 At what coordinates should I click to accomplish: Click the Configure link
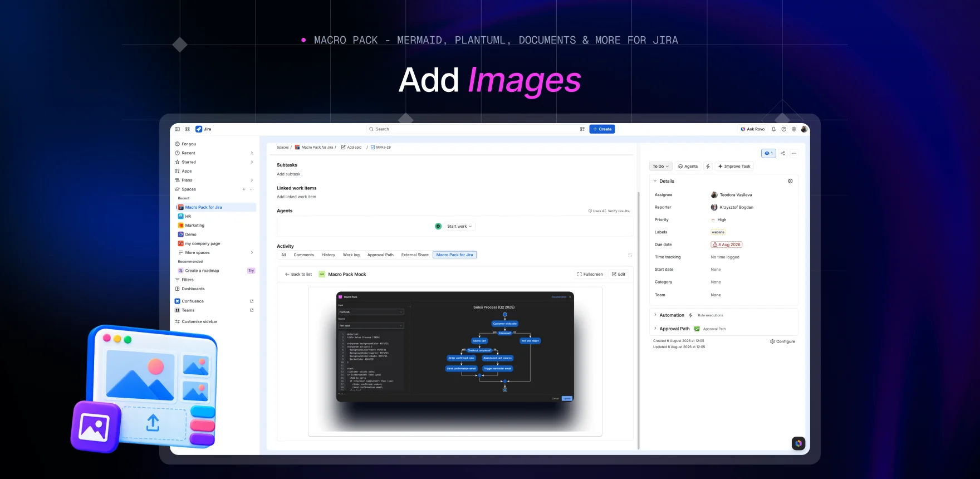point(783,341)
